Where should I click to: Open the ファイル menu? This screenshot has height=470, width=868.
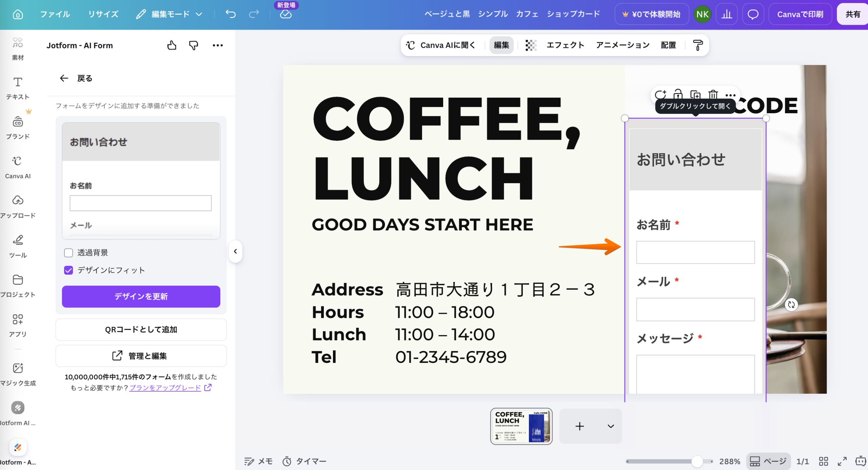tap(55, 14)
